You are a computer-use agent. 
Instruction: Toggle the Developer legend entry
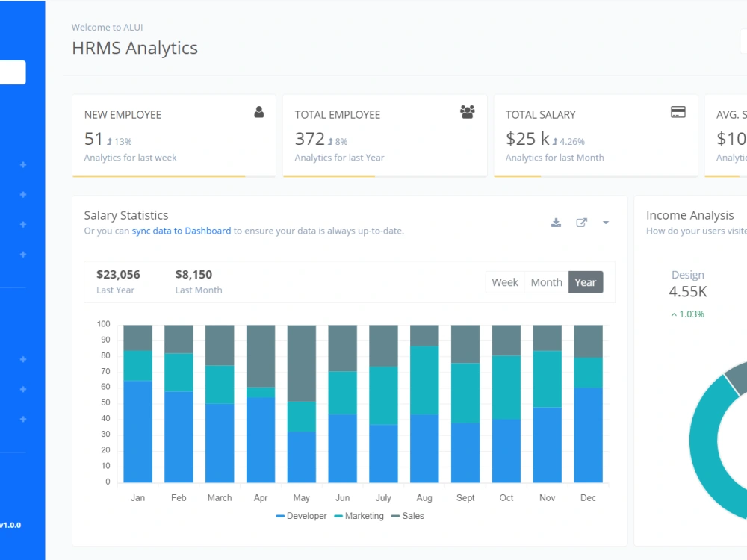point(302,516)
